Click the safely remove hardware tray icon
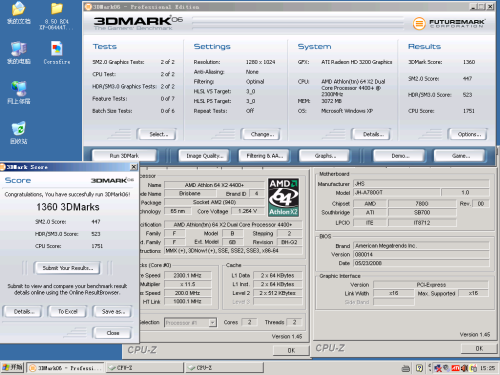500x375 pixels. [x=473, y=368]
